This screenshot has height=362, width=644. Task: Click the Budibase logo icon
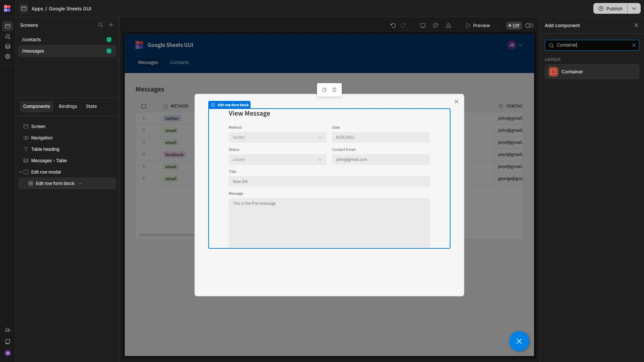pyautogui.click(x=7, y=8)
